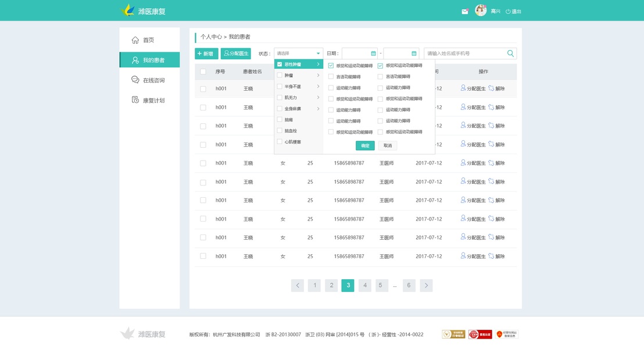Image resolution: width=644 pixels, height=349 pixels.
Task: Select current page 3 button
Action: 348,285
